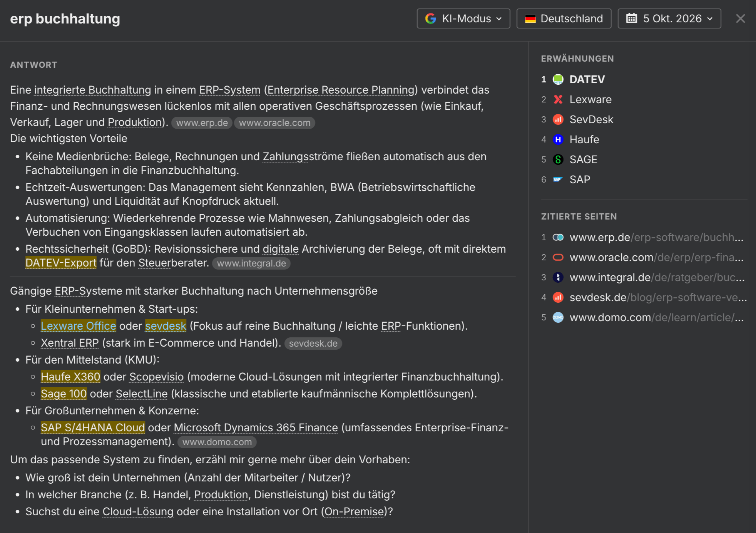756x533 pixels.
Task: Click the domo.com favicon in cited pages
Action: pos(558,317)
